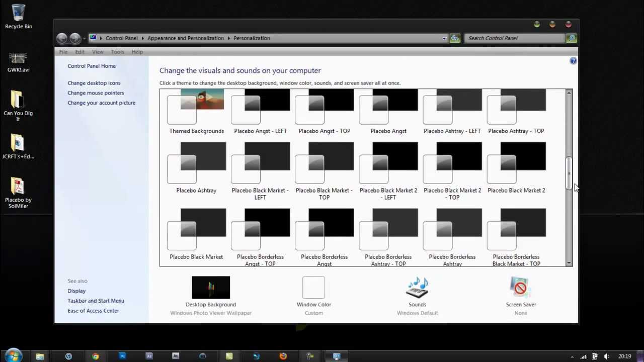Click the network signal tray icon
644x362 pixels.
coord(584,356)
